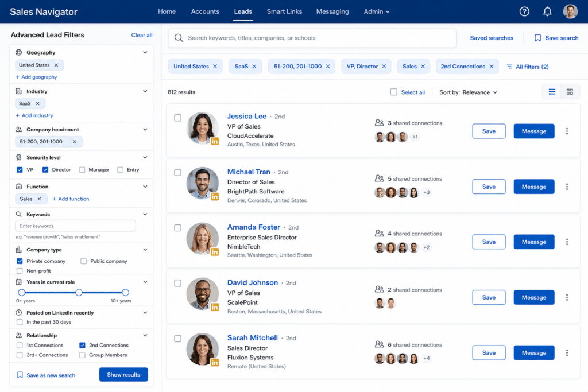588x392 pixels.
Task: Remove Sales filter pill above results
Action: [423, 67]
